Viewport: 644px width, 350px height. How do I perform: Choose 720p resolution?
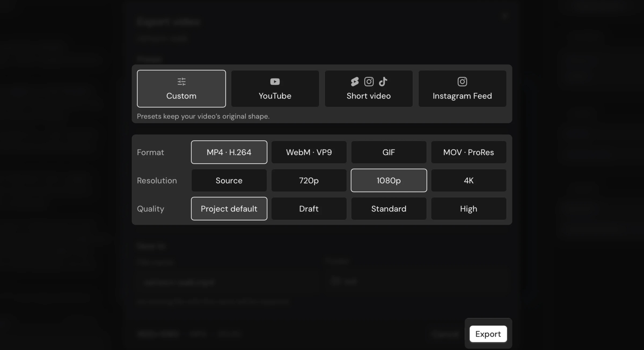[x=309, y=180]
